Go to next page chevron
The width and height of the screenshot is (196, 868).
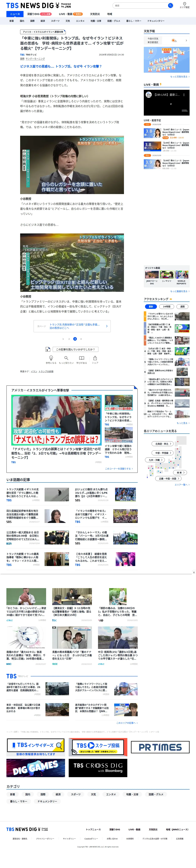[x=106, y=326]
